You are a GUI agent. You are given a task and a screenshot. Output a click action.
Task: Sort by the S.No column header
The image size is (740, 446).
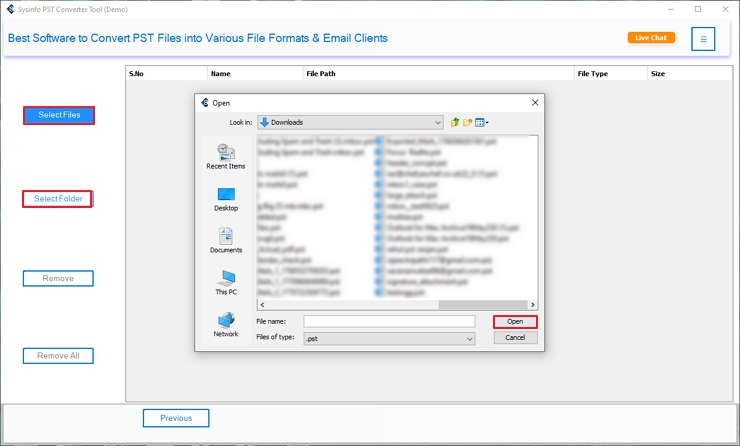point(166,74)
